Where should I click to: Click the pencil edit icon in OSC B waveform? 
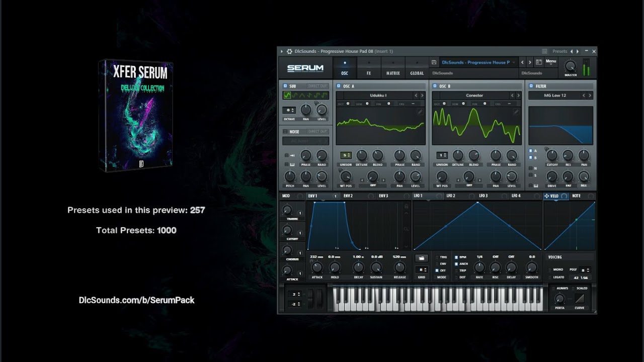pyautogui.click(x=516, y=112)
